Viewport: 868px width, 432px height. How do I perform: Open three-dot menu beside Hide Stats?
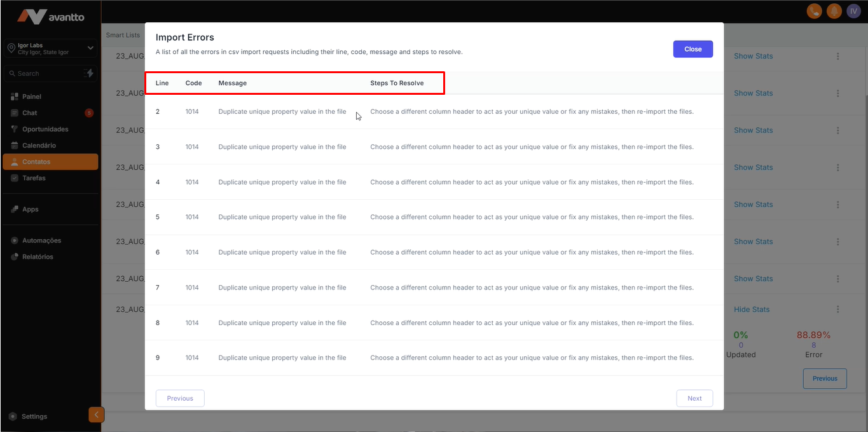pyautogui.click(x=837, y=310)
